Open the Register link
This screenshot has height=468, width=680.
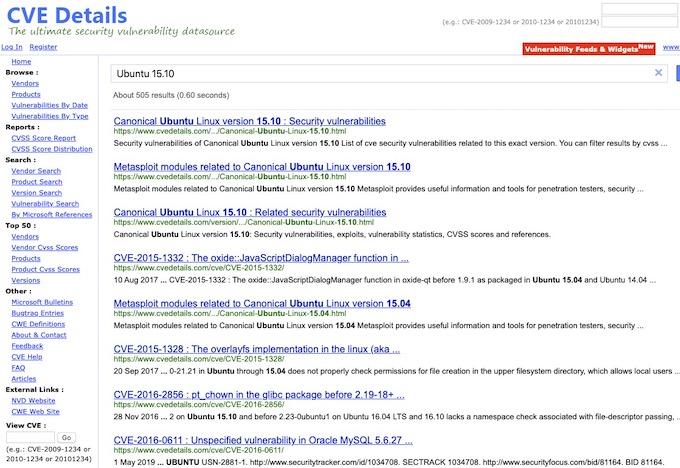43,47
